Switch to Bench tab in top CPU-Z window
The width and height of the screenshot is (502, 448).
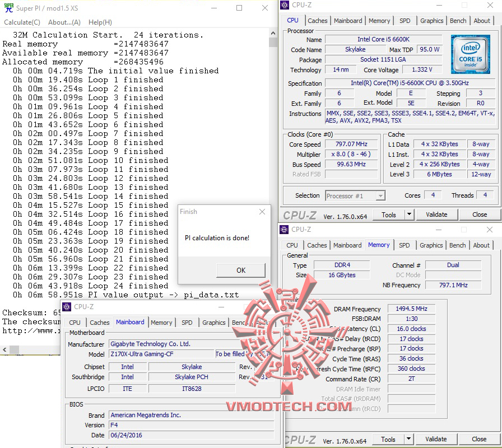(458, 21)
